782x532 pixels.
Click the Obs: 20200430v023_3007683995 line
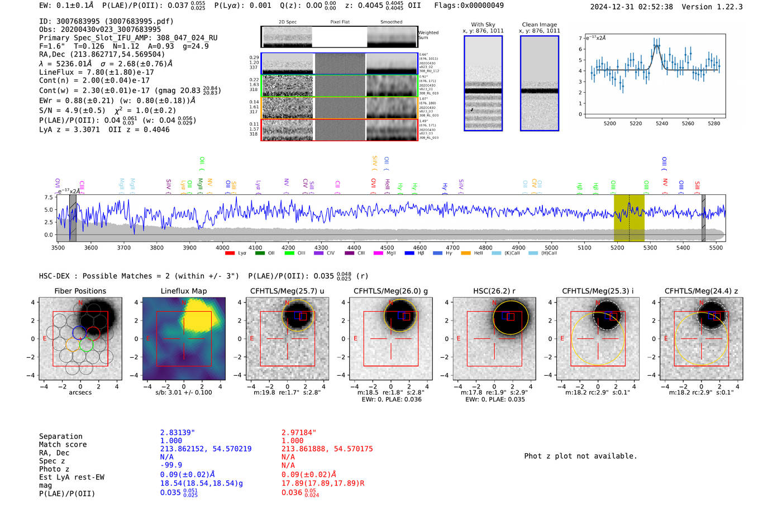pos(100,30)
